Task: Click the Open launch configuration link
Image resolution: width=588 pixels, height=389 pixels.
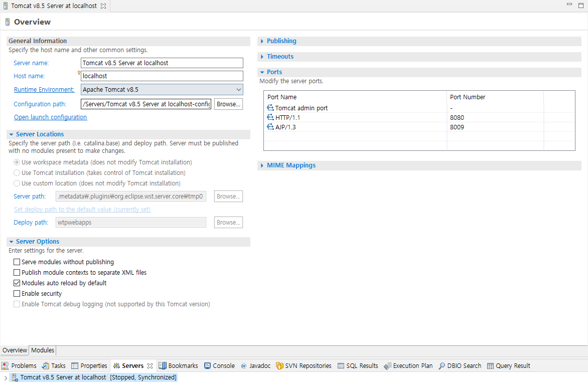Action: [x=50, y=117]
